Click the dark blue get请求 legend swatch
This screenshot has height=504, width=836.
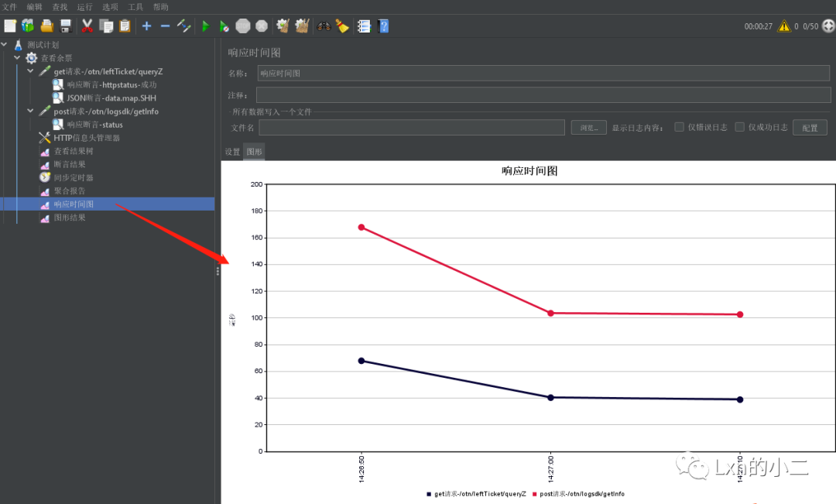pyautogui.click(x=429, y=494)
